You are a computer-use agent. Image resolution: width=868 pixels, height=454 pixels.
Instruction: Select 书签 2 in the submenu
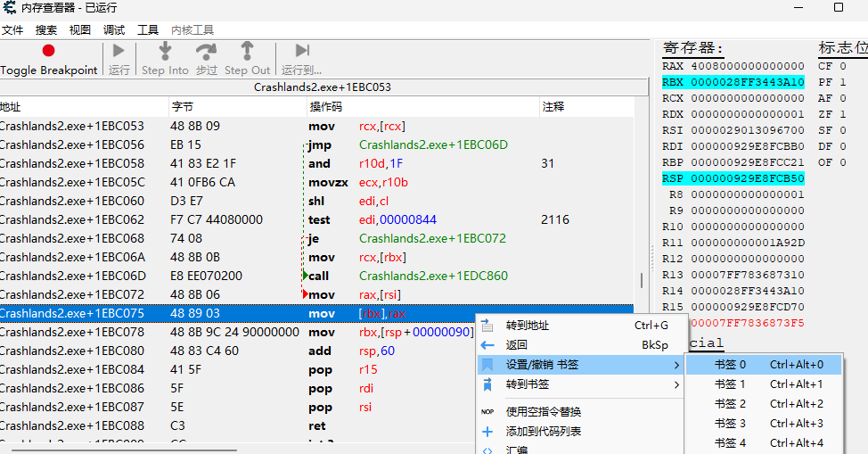click(x=764, y=403)
